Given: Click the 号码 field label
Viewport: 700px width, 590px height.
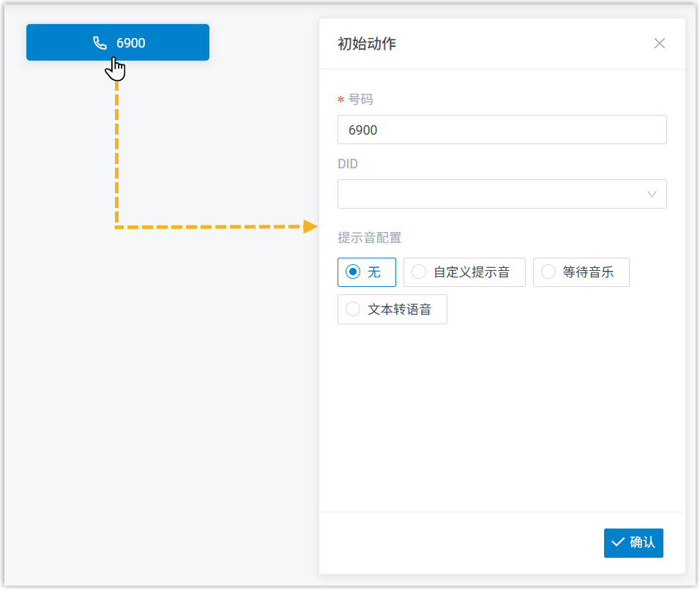Looking at the screenshot, I should (360, 100).
